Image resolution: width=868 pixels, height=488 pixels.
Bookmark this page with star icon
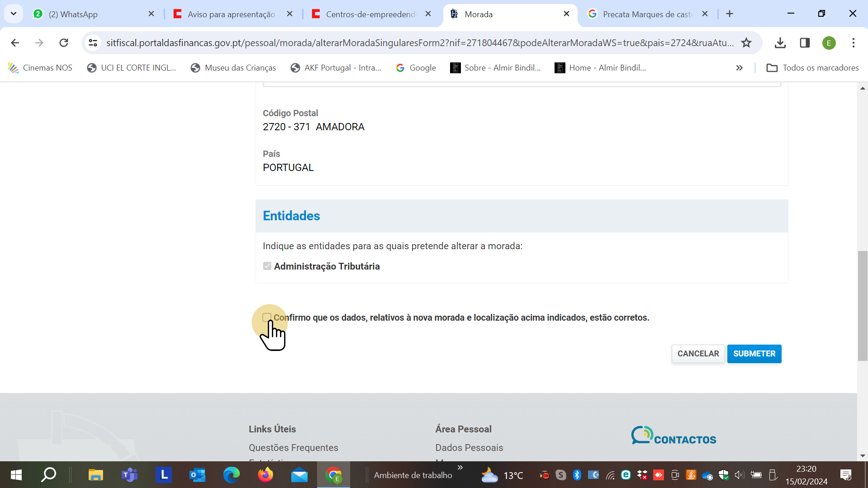(x=746, y=43)
